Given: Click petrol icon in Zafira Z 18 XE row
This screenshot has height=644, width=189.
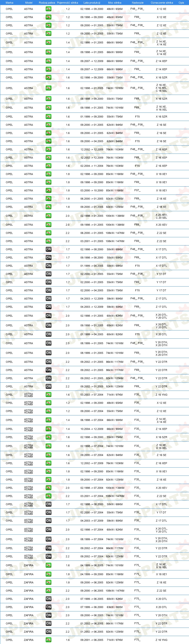Looking at the screenshot, I should [49, 582].
